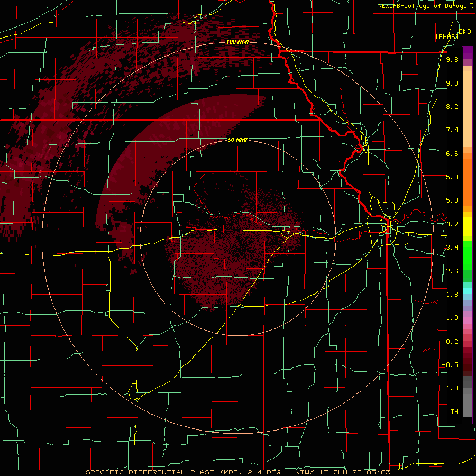
Task: Click the 0.2 legend value
Action: tap(452, 342)
